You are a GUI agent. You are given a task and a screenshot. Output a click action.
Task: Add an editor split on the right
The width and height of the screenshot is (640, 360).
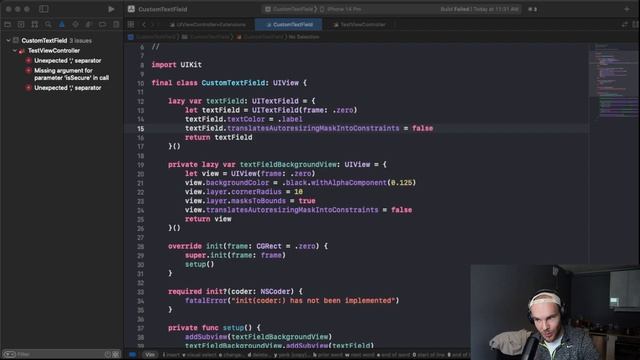click(636, 24)
